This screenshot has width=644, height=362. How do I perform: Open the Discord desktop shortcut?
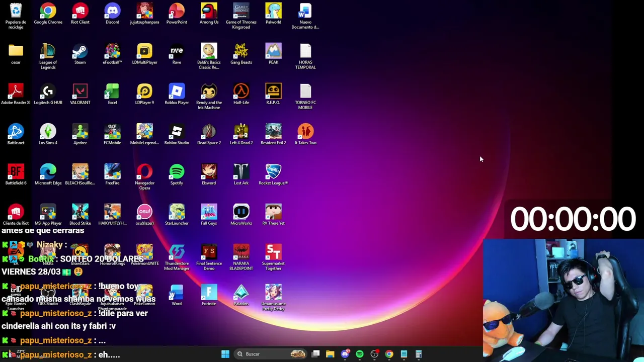(112, 14)
